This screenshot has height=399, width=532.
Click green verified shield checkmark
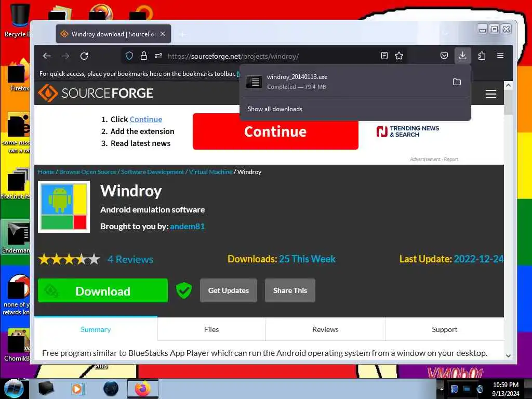(184, 291)
